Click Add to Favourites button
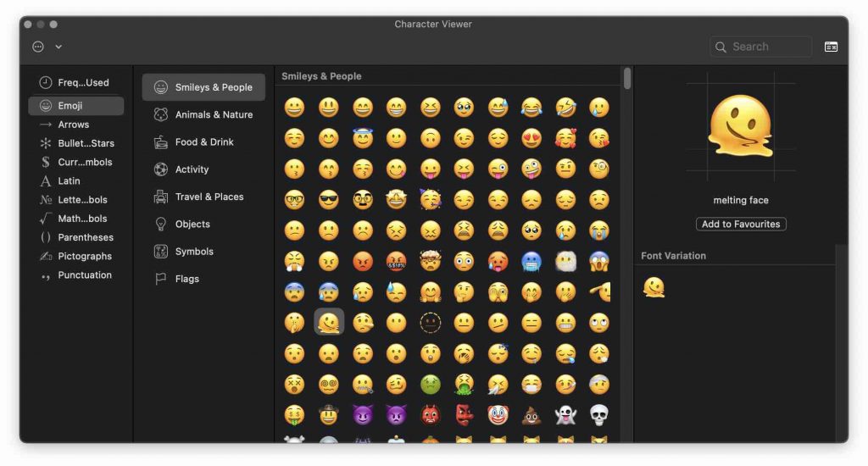868x466 pixels. 741,225
